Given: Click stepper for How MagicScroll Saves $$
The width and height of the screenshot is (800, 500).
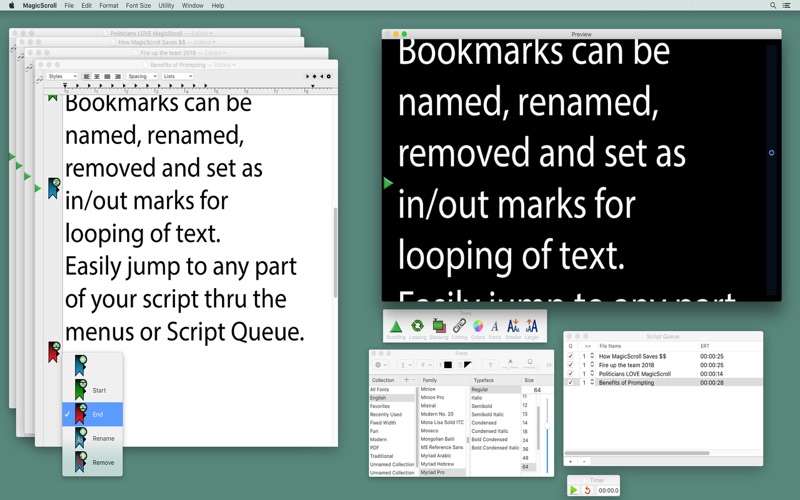Looking at the screenshot, I should (x=592, y=356).
